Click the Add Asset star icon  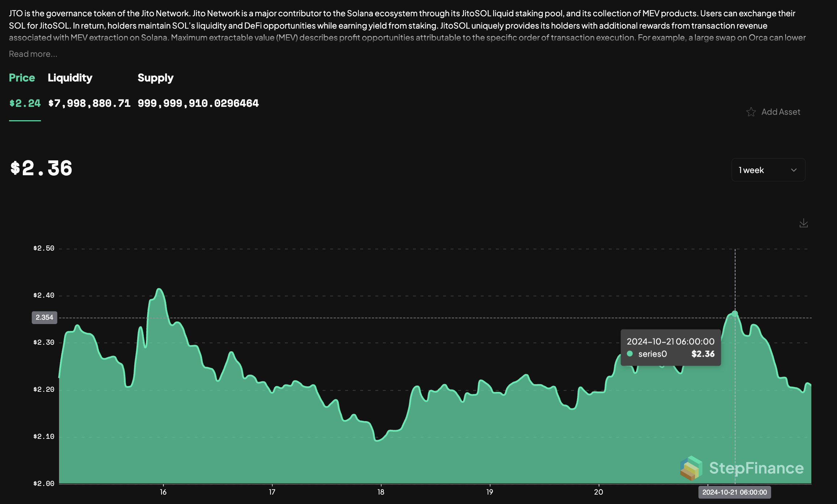click(x=751, y=112)
